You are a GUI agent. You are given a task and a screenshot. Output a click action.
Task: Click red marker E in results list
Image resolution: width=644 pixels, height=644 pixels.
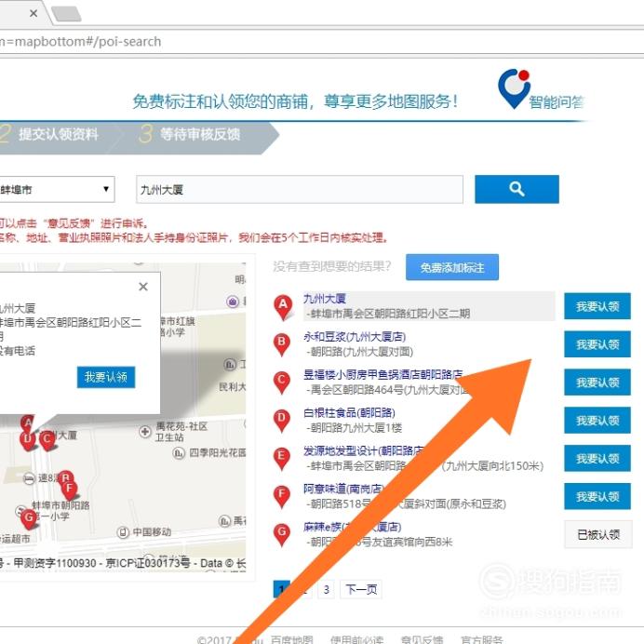[x=282, y=458]
